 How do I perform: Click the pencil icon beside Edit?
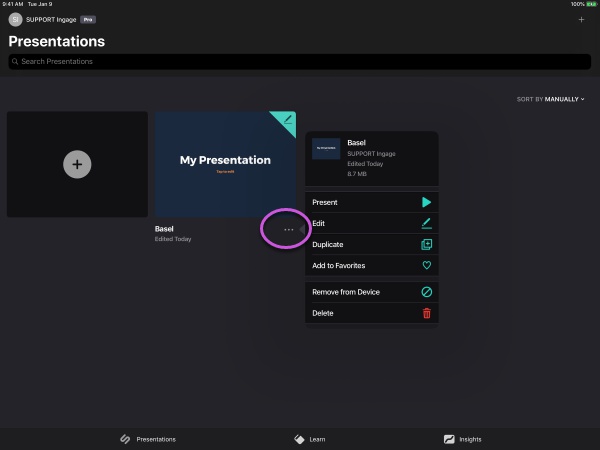click(427, 223)
